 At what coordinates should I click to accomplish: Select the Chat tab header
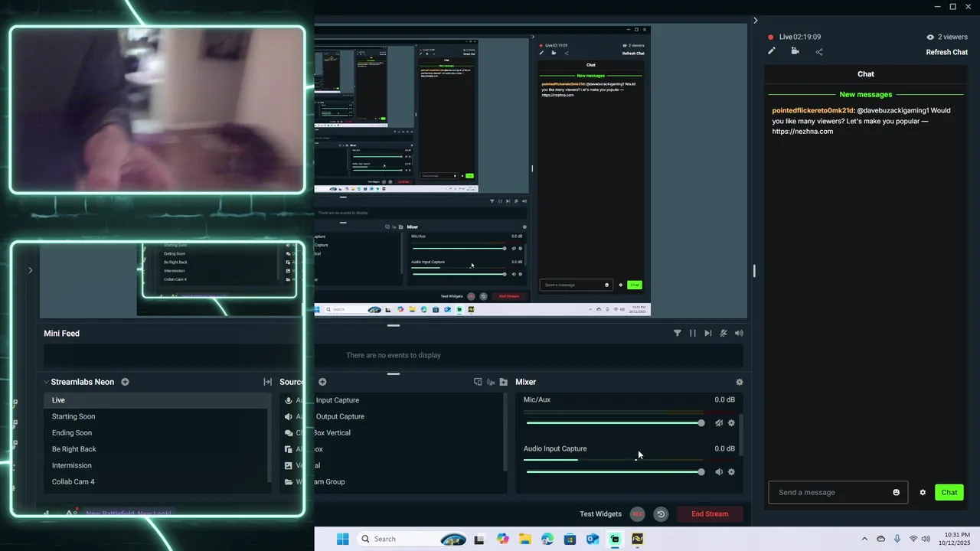[866, 74]
